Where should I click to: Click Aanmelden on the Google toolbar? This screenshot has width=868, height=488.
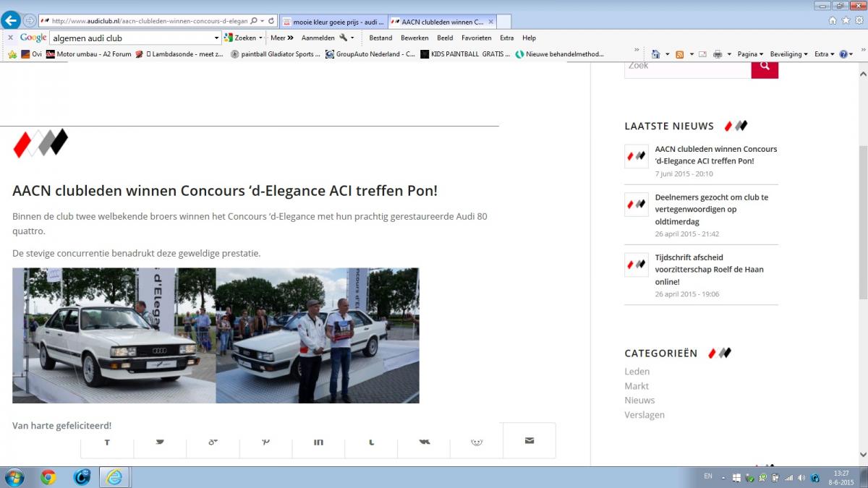click(x=318, y=38)
